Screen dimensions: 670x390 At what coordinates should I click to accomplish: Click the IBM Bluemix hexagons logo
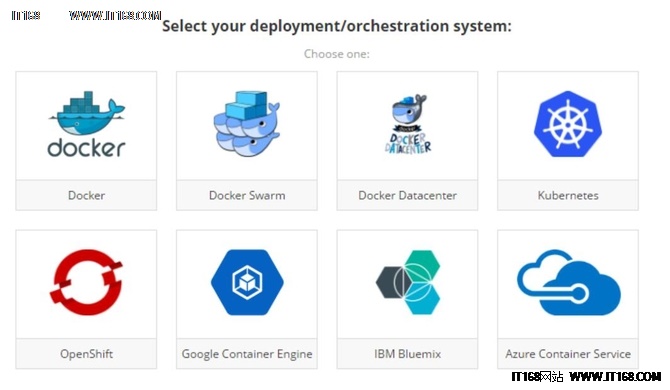click(x=408, y=282)
